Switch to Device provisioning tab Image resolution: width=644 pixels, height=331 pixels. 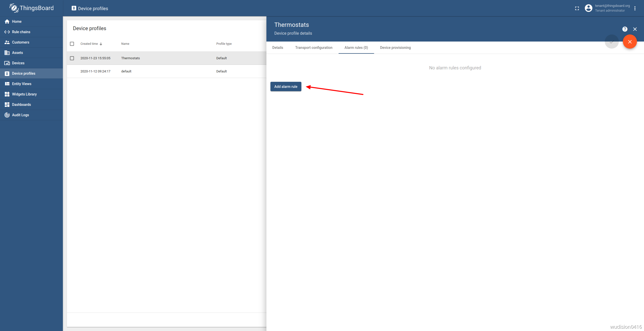pos(395,48)
